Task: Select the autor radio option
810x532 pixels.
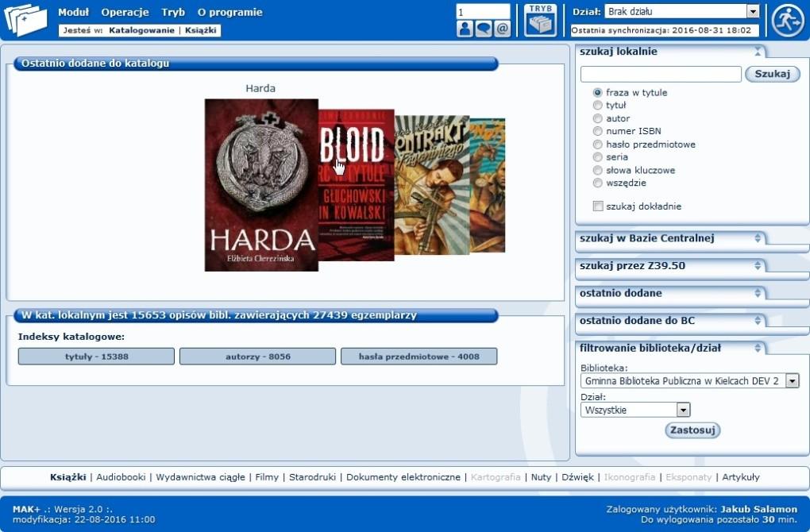Action: click(x=598, y=118)
